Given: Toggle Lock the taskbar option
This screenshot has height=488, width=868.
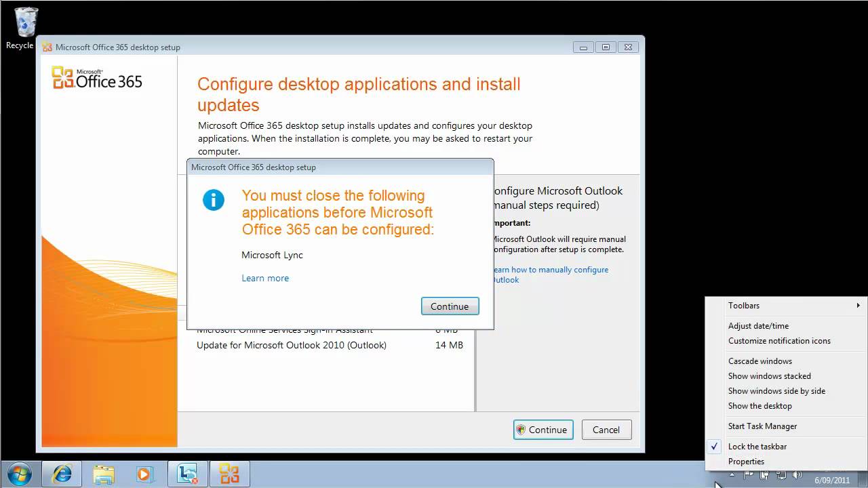Looking at the screenshot, I should 786,447.
